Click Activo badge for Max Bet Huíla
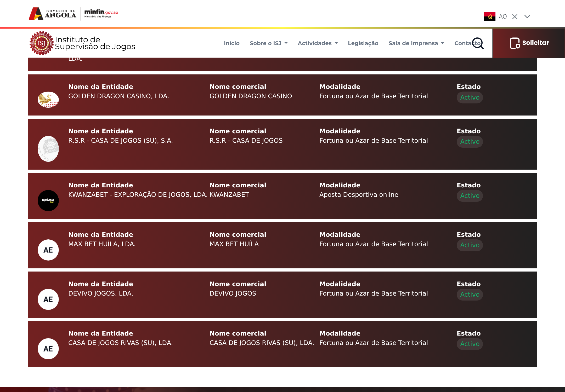The height and width of the screenshot is (392, 565). click(470, 245)
